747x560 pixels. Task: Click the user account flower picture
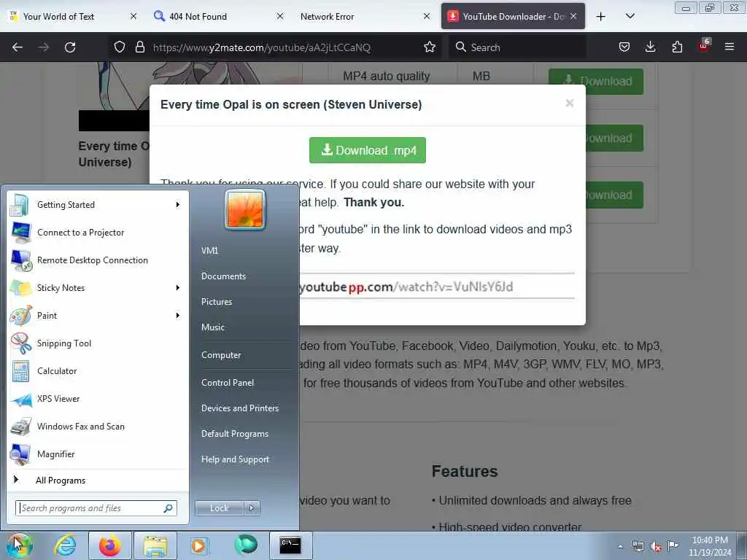[245, 210]
